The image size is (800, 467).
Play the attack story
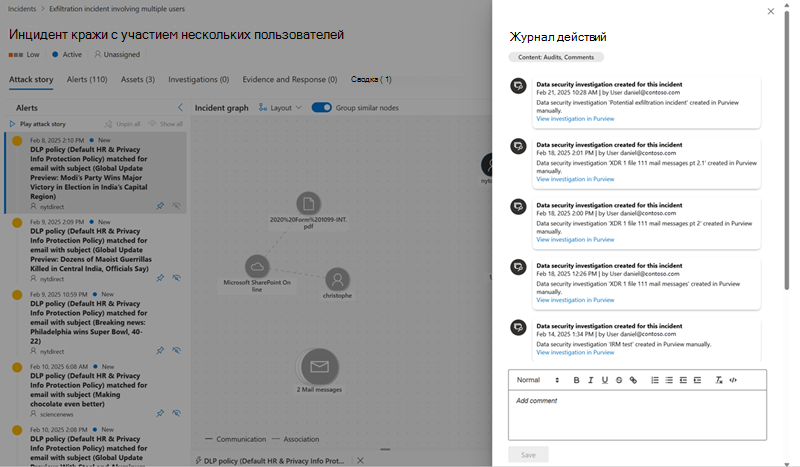(x=38, y=124)
